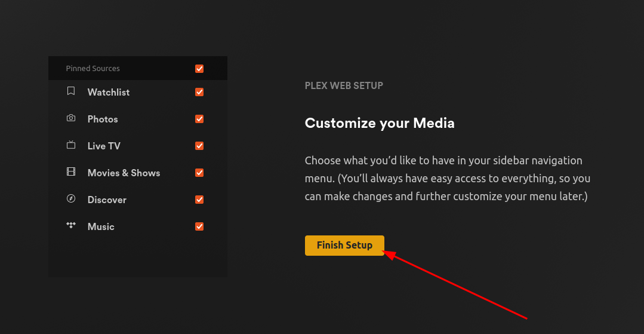Disable the Photos checkbox

point(199,119)
